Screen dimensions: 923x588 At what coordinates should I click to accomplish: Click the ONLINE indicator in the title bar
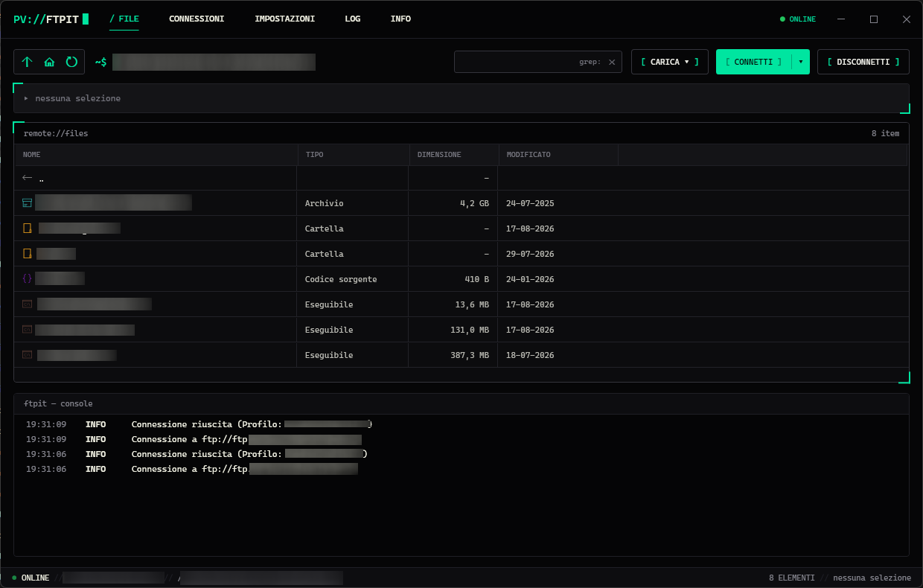pyautogui.click(x=798, y=19)
